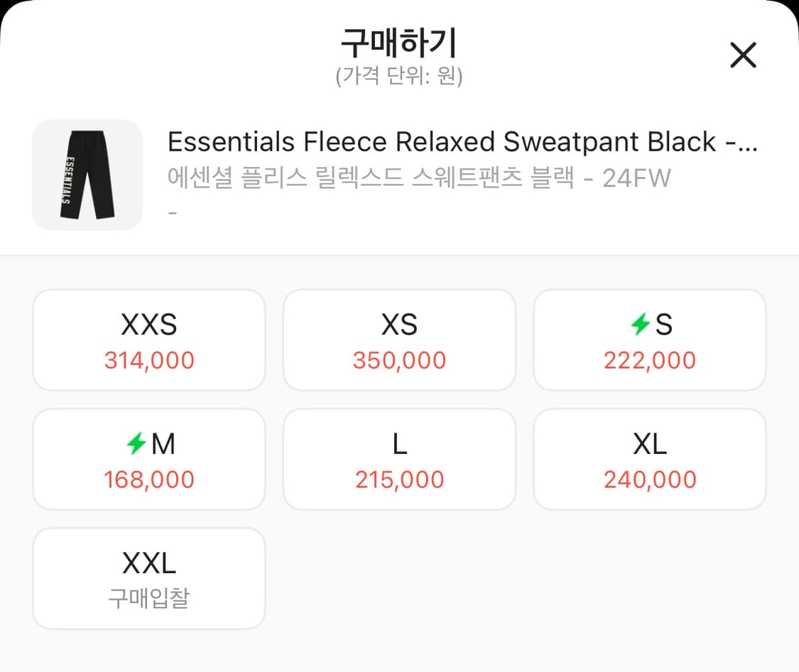
Task: Pick the S size label
Action: coord(663,325)
